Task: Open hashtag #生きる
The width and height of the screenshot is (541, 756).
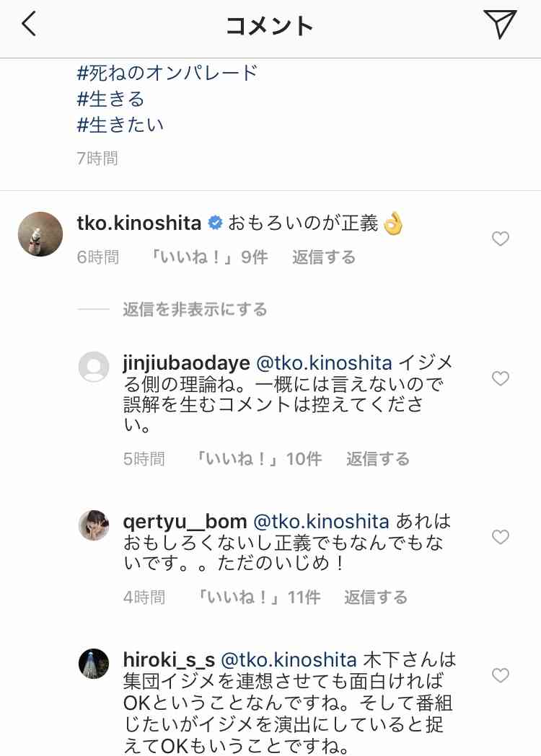Action: 111,99
